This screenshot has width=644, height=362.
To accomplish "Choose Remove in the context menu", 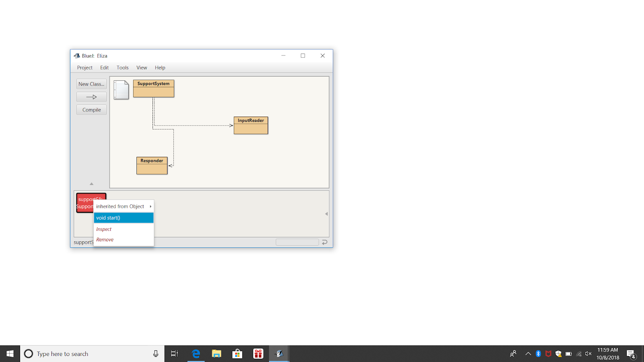I will tap(124, 240).
